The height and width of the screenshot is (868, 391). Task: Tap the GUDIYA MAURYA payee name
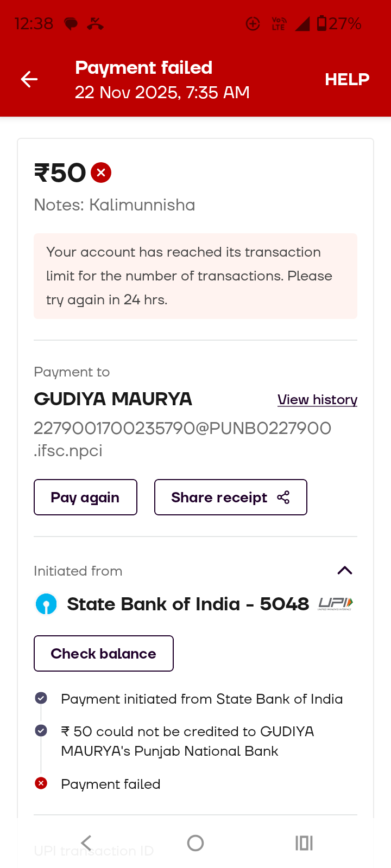click(x=113, y=399)
